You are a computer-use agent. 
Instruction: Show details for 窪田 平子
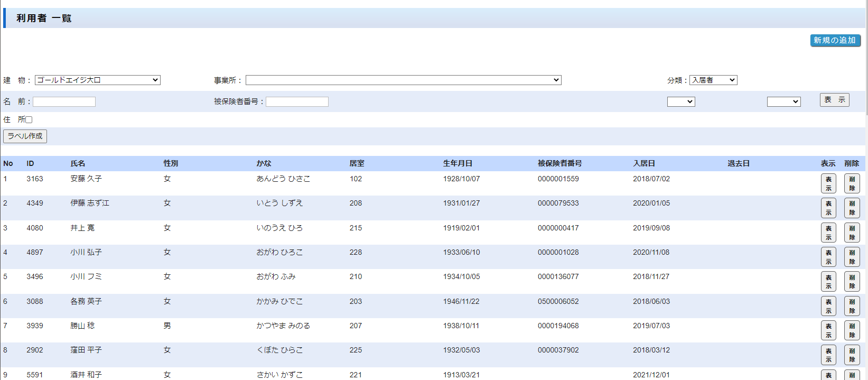click(x=828, y=355)
